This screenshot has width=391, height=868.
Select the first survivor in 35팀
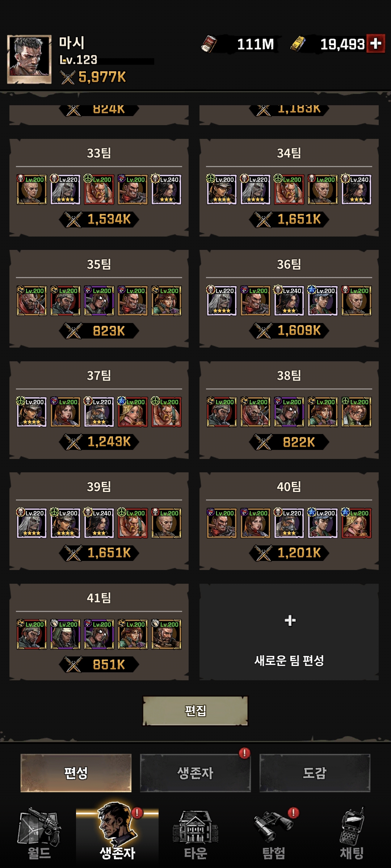(31, 301)
